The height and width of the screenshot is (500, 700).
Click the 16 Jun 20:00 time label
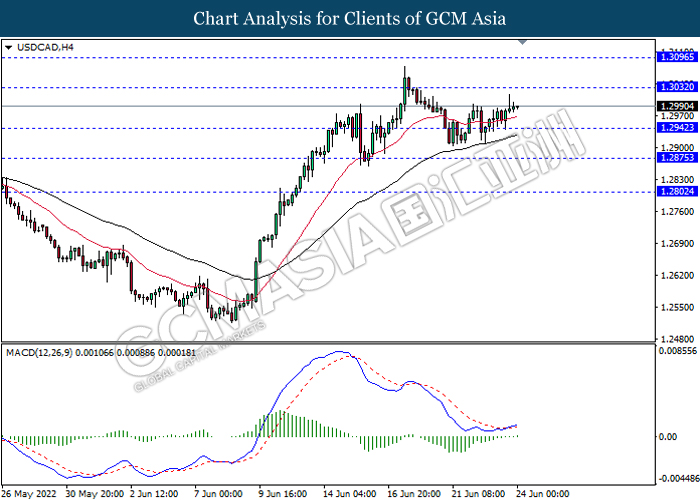click(414, 494)
